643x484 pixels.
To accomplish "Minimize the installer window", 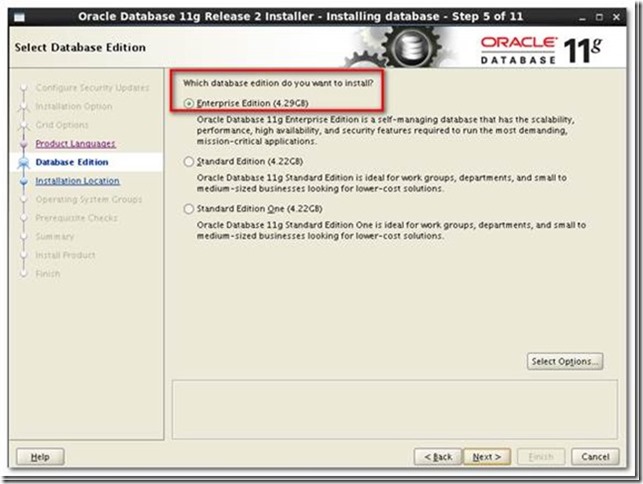I will point(582,18).
